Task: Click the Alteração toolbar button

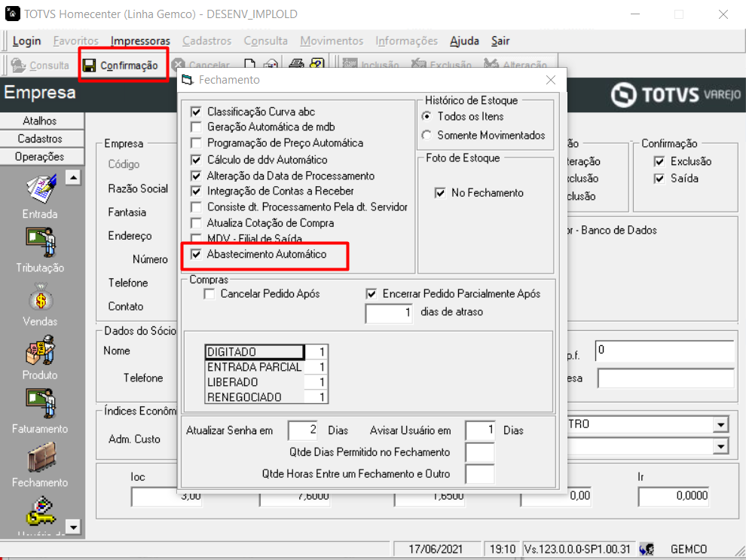Action: (515, 64)
